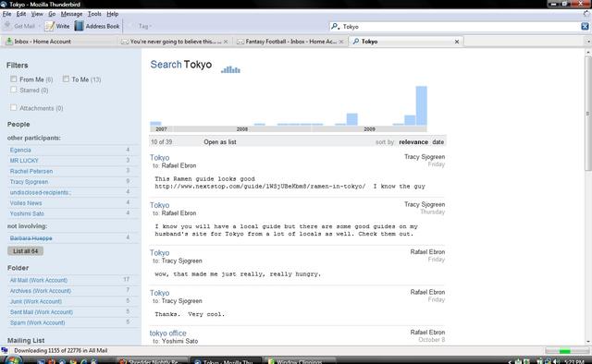
Task: Sort results by date
Action: click(x=438, y=142)
